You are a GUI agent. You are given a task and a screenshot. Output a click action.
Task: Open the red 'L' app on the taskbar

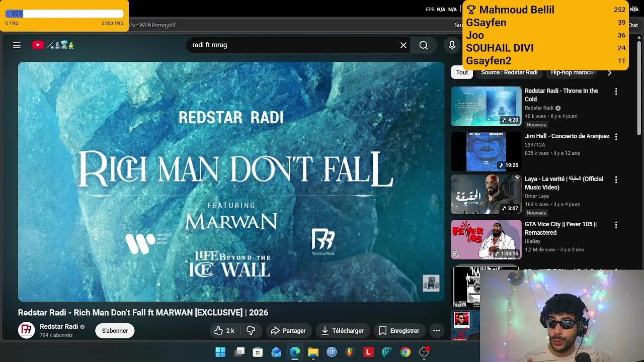click(x=368, y=352)
